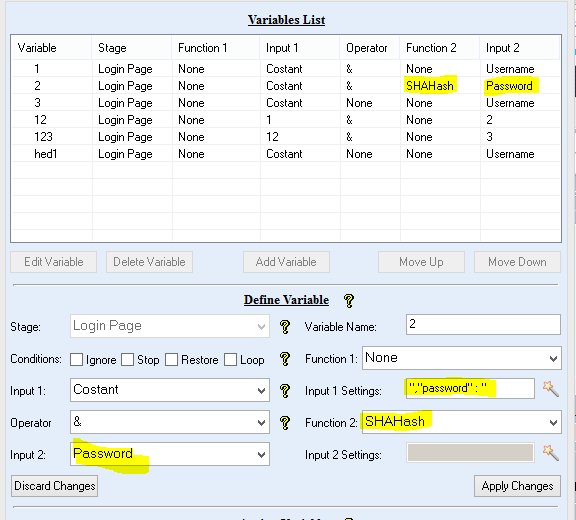Click Variables List heading
576x520 pixels.
287,20
